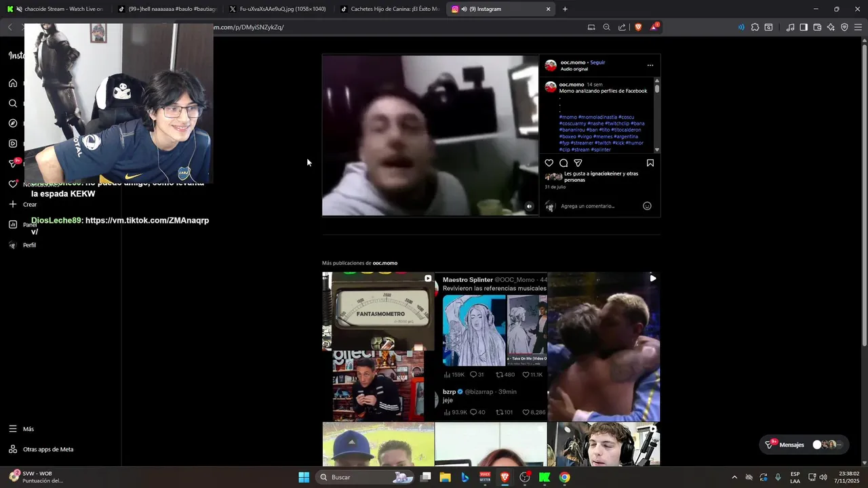The width and height of the screenshot is (868, 488).
Task: Open the post options three-dots menu
Action: [x=650, y=66]
